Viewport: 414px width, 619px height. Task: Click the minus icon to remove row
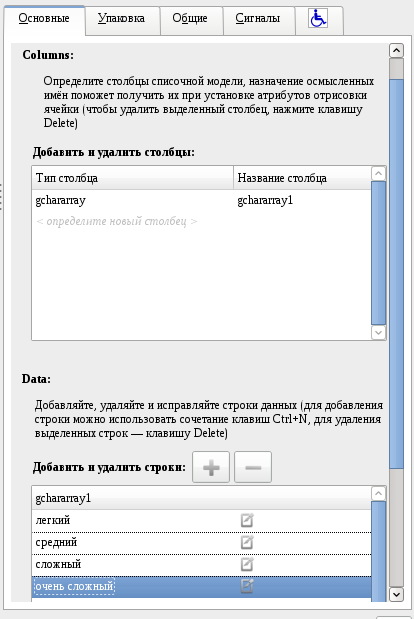pyautogui.click(x=253, y=467)
